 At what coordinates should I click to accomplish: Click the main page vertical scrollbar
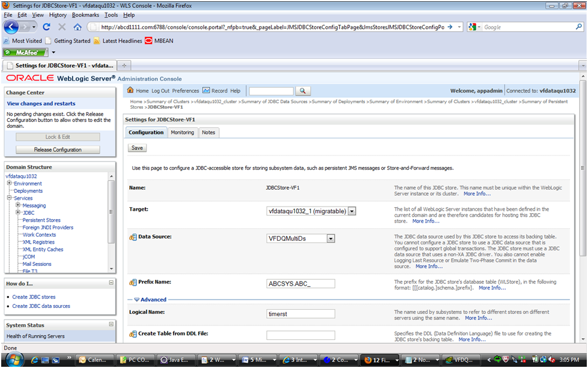click(583, 167)
